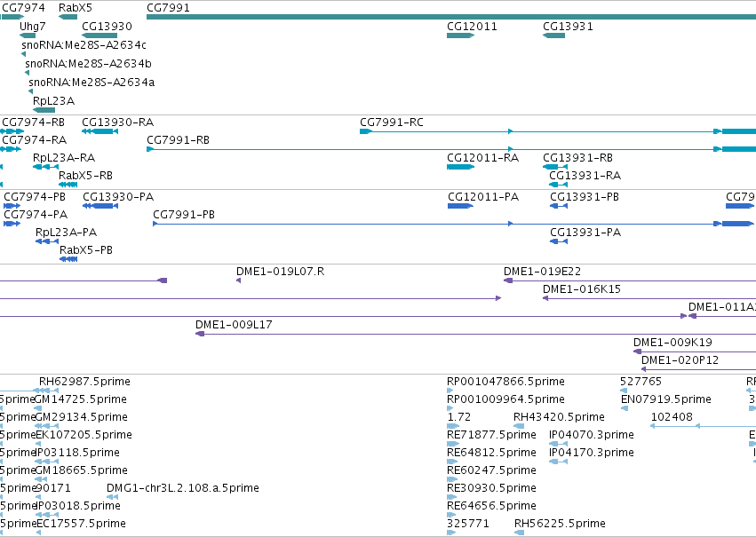
Task: Select the RE64812.5prime EST label
Action: tap(491, 454)
